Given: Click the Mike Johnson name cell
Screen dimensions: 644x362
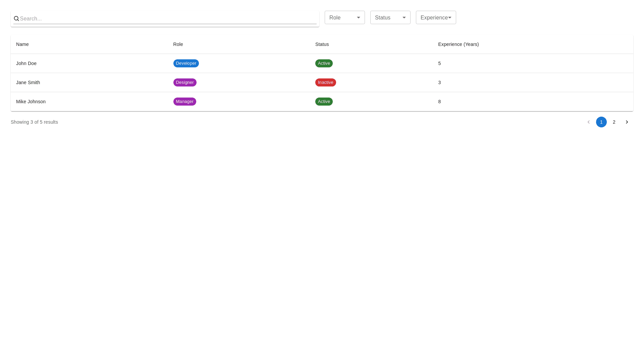Looking at the screenshot, I should (31, 102).
